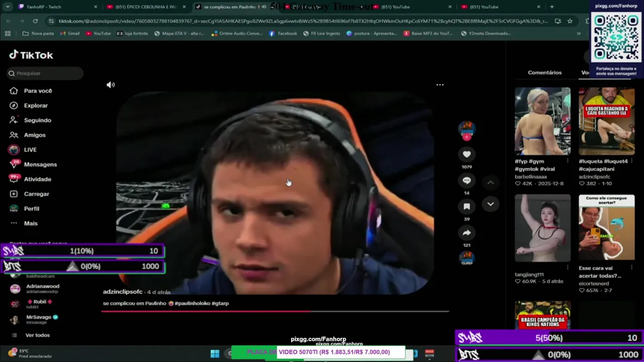Image resolution: width=644 pixels, height=362 pixels.
Task: Open the adzinclipsofc author link under video
Action: 123,292
